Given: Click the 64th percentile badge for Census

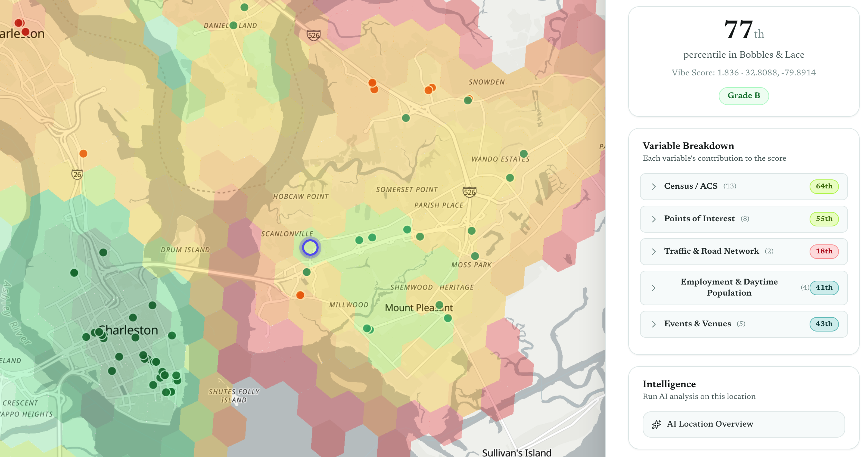Looking at the screenshot, I should pyautogui.click(x=824, y=186).
